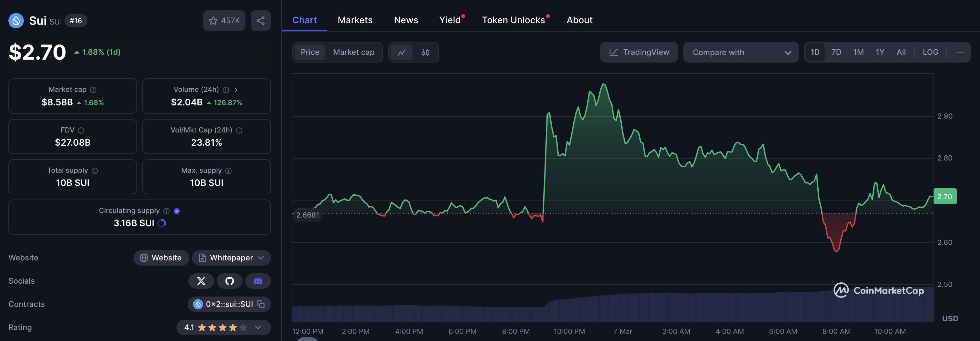The height and width of the screenshot is (341, 980).
Task: Open the About tab
Action: [579, 20]
